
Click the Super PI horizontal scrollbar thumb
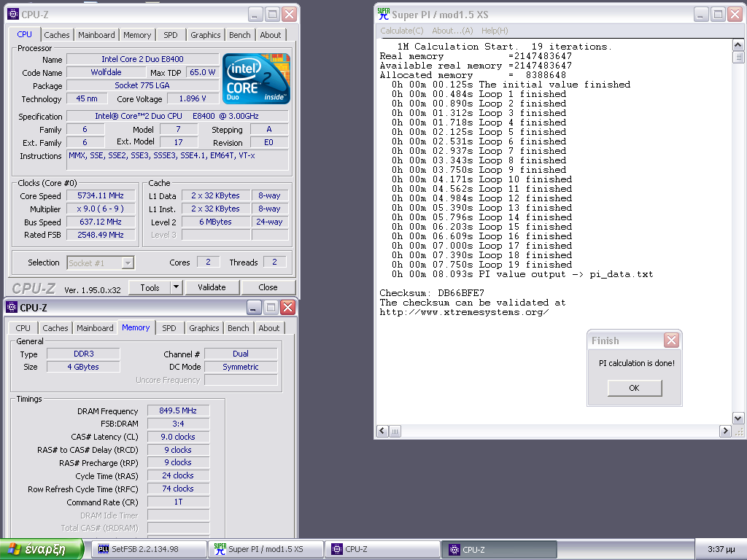tap(395, 432)
